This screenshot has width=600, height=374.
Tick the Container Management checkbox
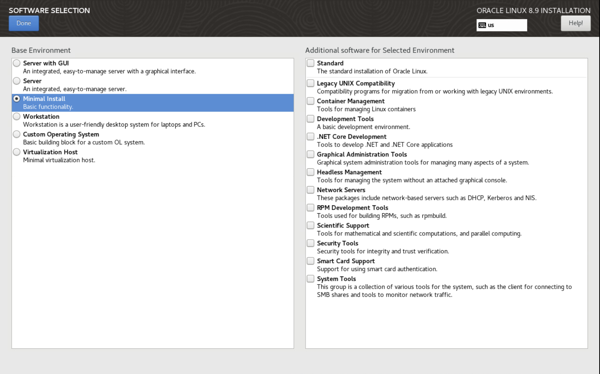pos(311,101)
